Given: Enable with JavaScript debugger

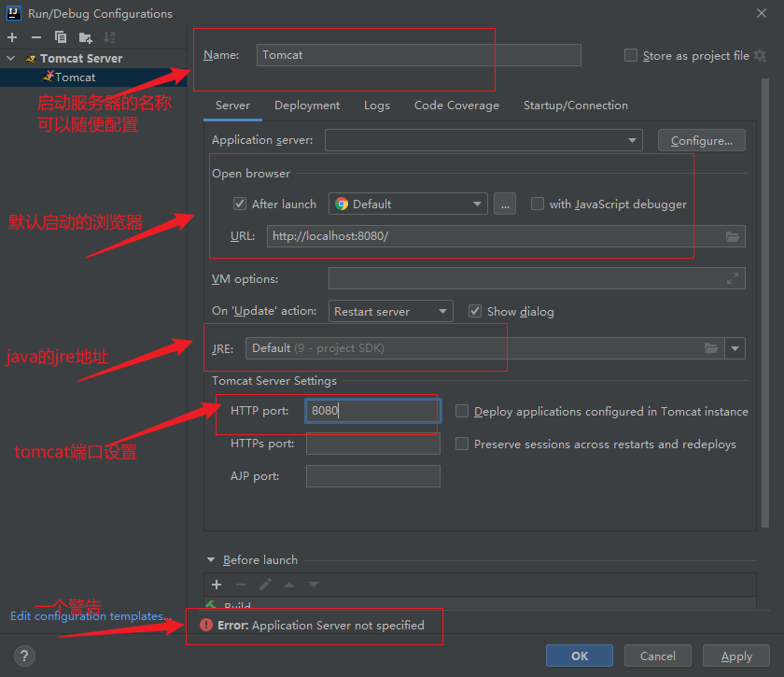Looking at the screenshot, I should (x=538, y=204).
